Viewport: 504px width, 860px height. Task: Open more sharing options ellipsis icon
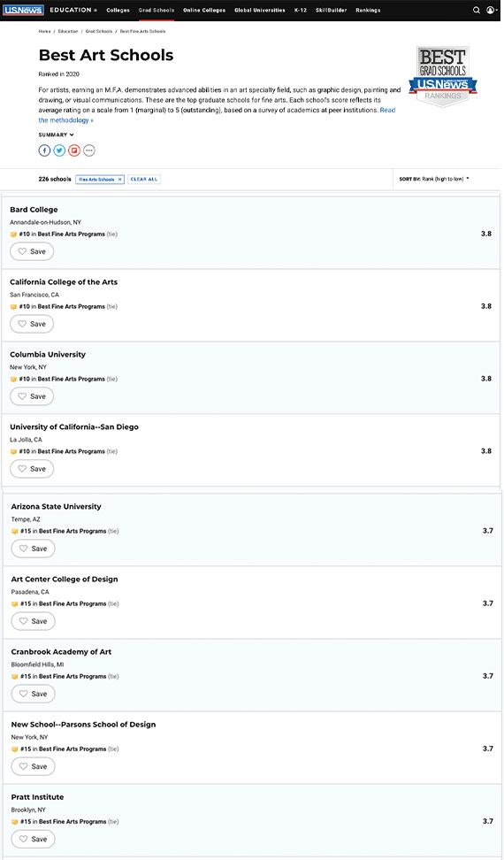pyautogui.click(x=88, y=150)
